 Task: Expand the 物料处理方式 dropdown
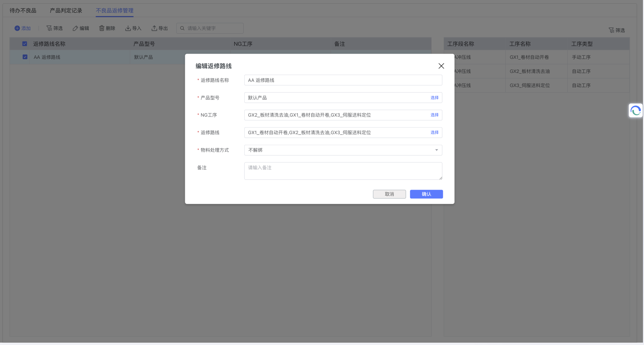[436, 150]
